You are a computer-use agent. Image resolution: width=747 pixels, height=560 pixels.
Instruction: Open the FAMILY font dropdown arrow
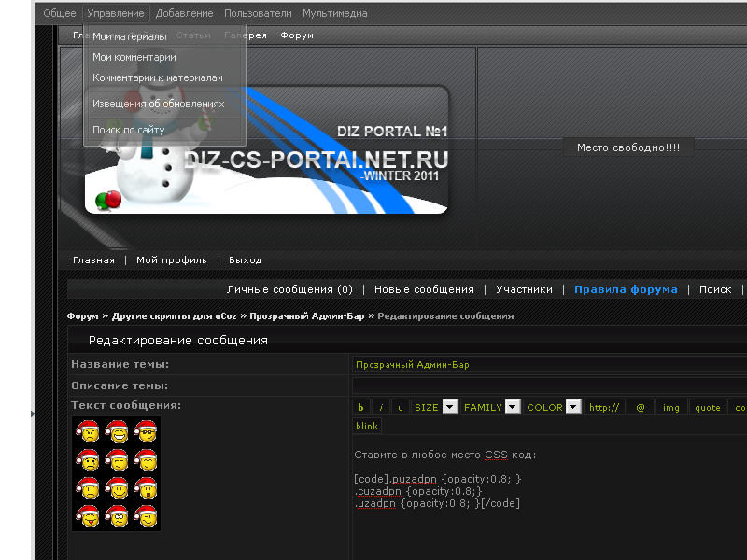tap(513, 407)
